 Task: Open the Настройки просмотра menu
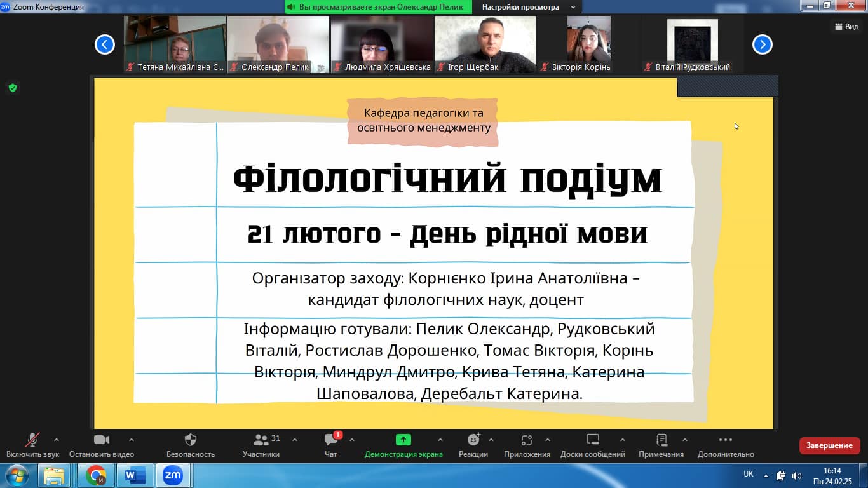tap(529, 7)
